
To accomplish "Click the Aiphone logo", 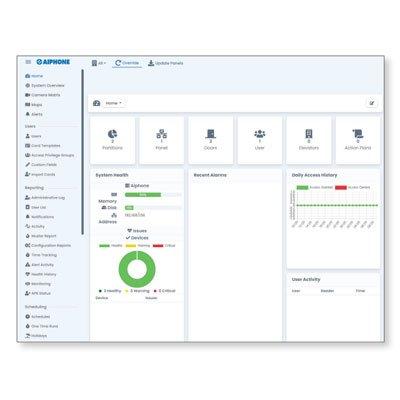I will click(x=53, y=62).
